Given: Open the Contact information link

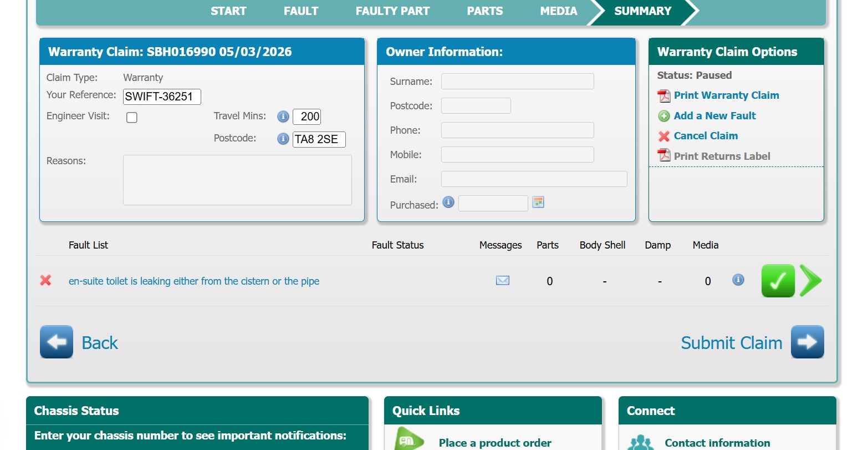Looking at the screenshot, I should (717, 443).
